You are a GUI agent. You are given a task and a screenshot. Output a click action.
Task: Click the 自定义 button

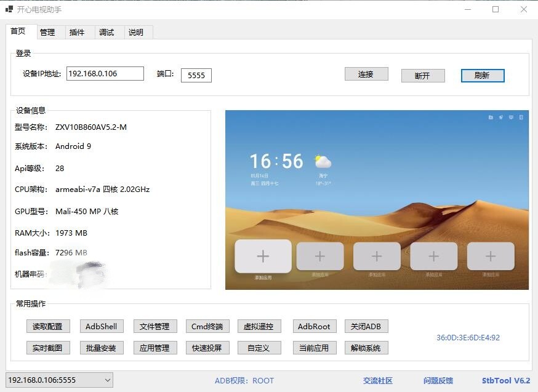259,348
